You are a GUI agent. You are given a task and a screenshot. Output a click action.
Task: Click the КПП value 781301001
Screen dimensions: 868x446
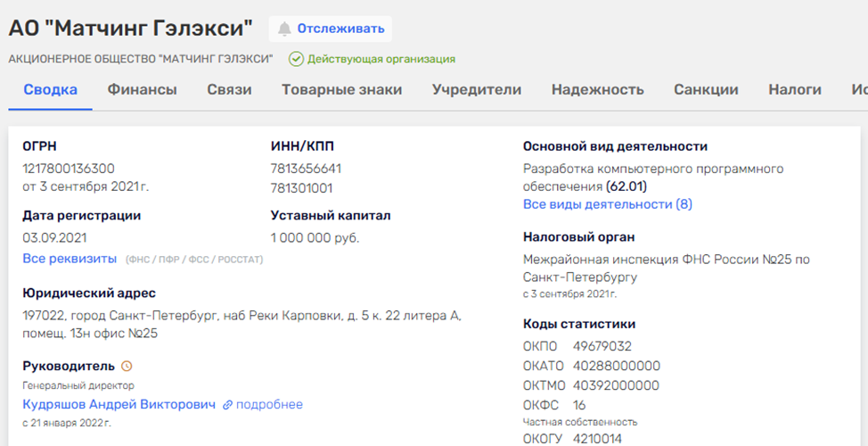pyautogui.click(x=302, y=188)
